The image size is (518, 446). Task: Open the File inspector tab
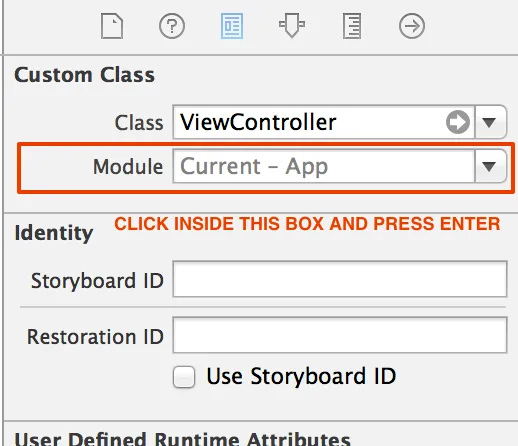coord(112,26)
